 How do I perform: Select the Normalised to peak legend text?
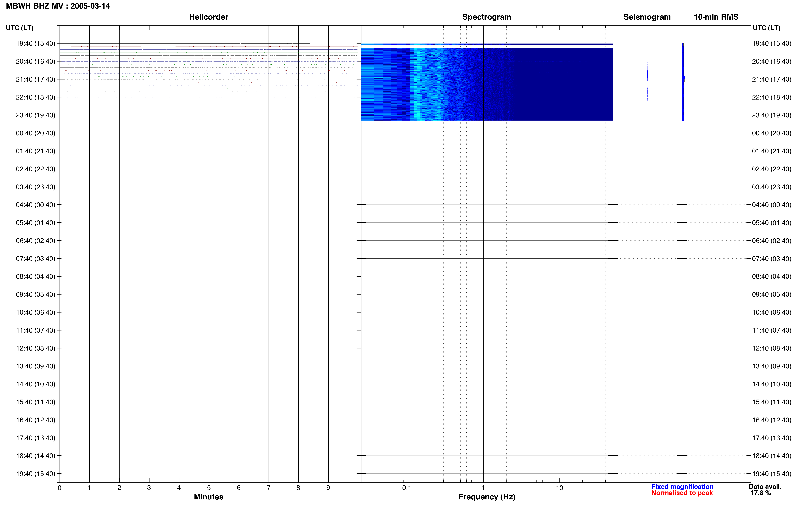(x=682, y=493)
